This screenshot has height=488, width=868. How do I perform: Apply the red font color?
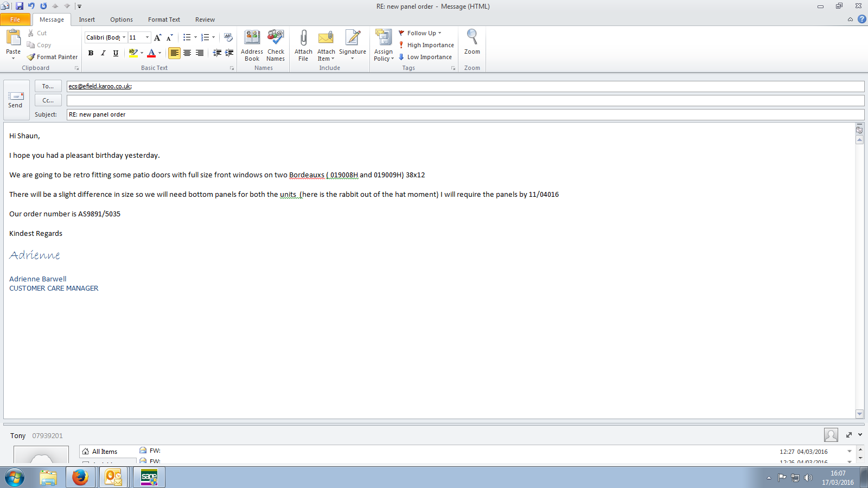coord(151,53)
